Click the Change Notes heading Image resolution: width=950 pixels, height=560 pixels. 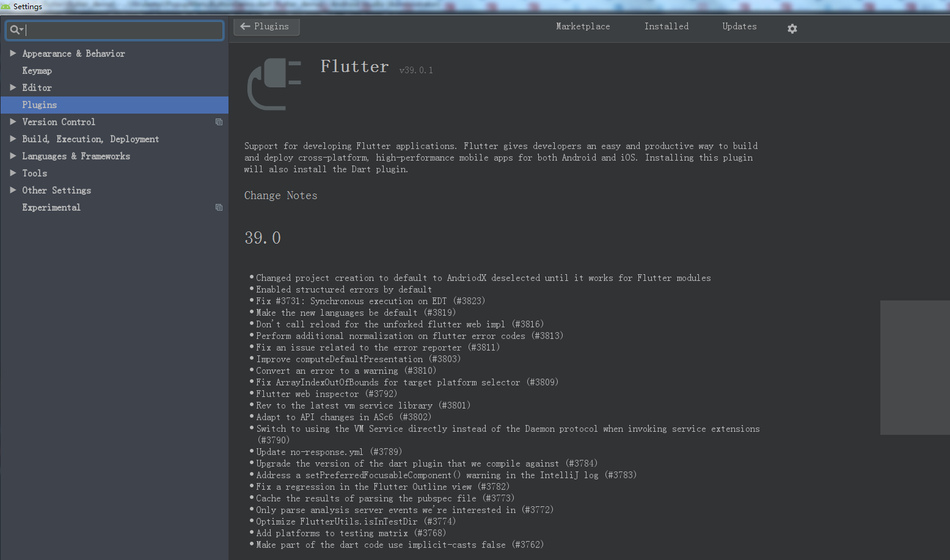(x=280, y=195)
